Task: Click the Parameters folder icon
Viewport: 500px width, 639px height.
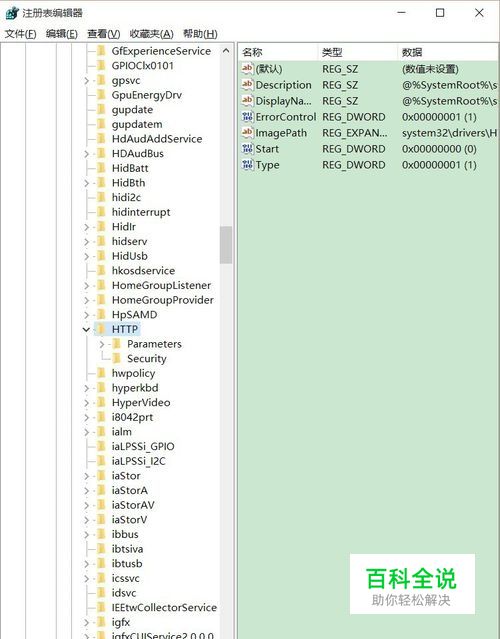Action: [117, 344]
